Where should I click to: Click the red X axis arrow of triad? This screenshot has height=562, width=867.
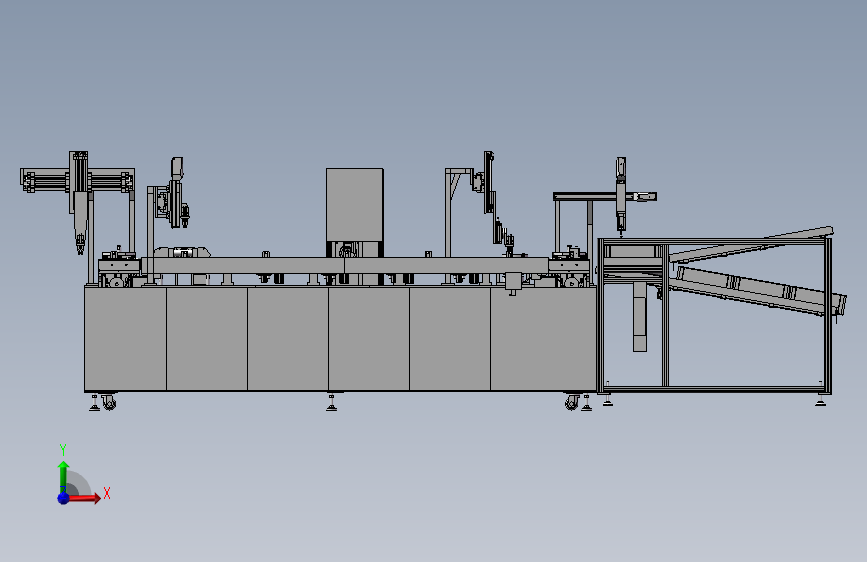click(84, 498)
